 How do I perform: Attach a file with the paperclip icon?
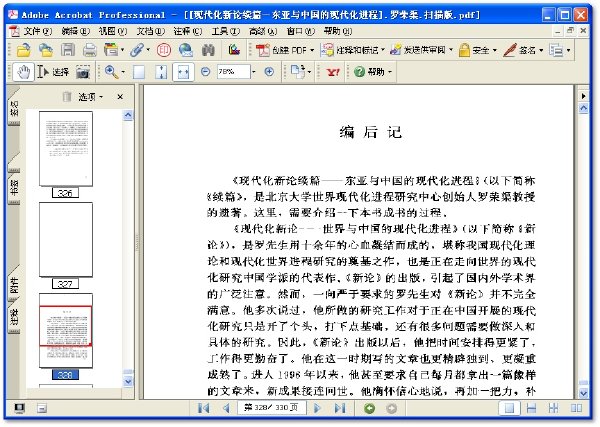click(x=137, y=50)
